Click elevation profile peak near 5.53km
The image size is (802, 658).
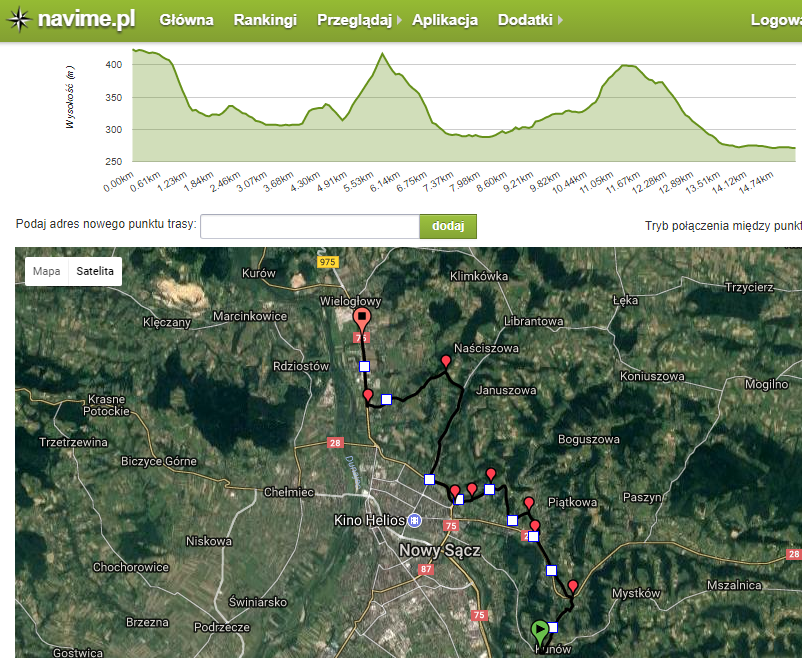[381, 54]
